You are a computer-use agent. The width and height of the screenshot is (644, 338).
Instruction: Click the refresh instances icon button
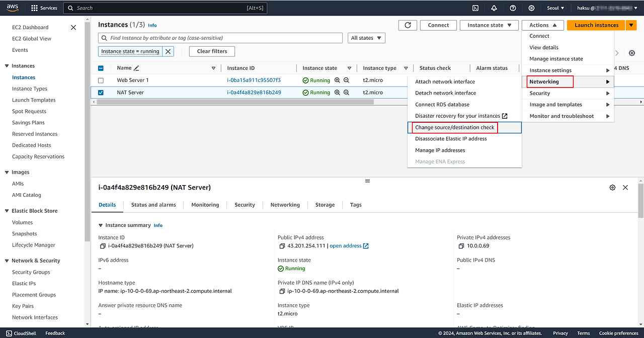[x=408, y=25]
